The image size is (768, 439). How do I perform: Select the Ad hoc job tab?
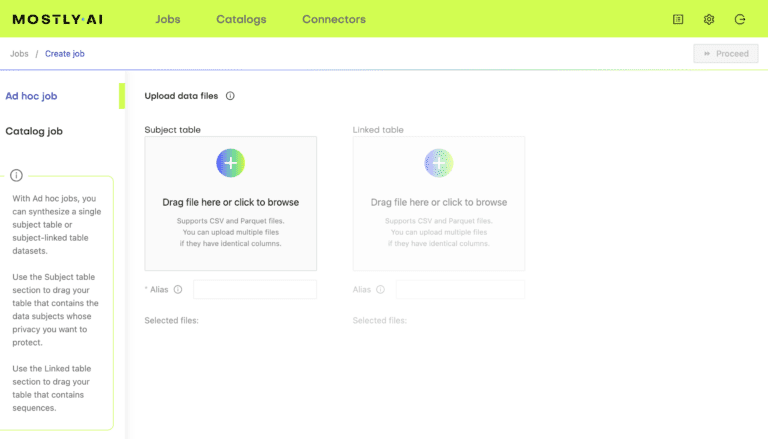click(31, 96)
